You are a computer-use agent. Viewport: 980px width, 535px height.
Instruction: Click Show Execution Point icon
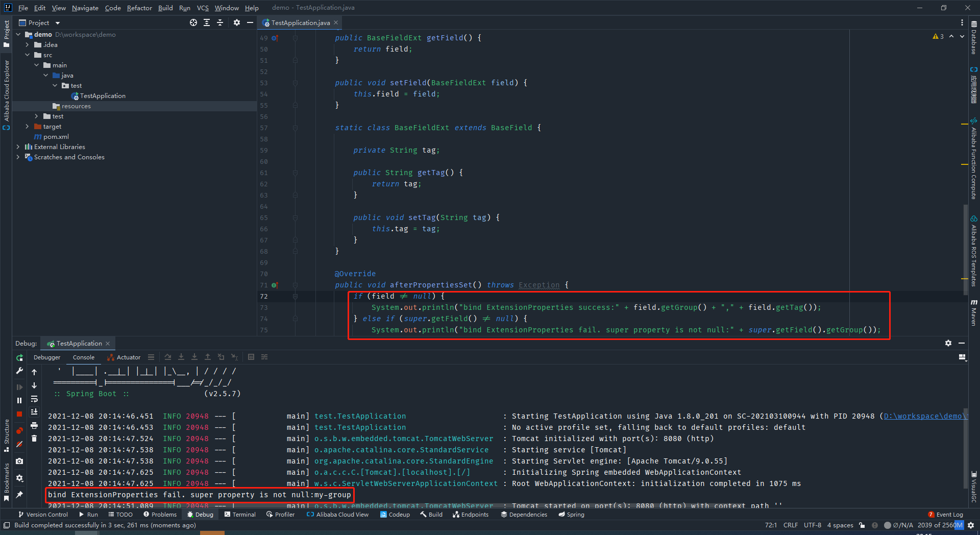(x=151, y=357)
